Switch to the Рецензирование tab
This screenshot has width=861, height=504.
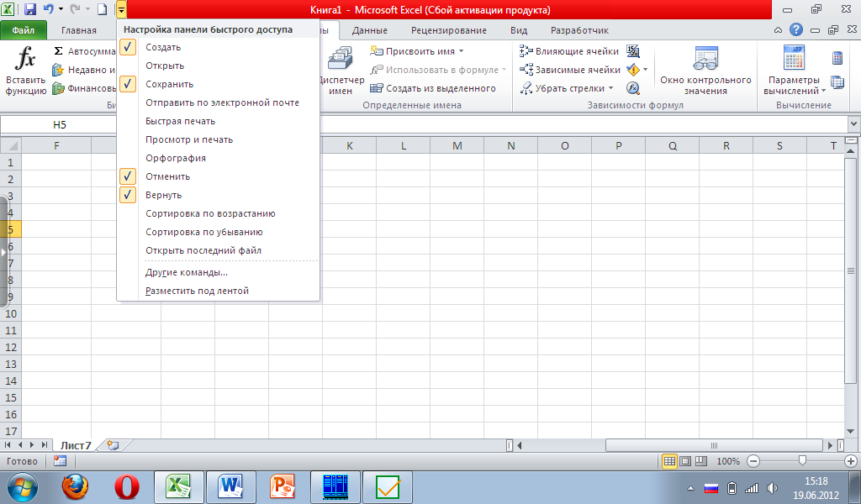click(x=449, y=31)
